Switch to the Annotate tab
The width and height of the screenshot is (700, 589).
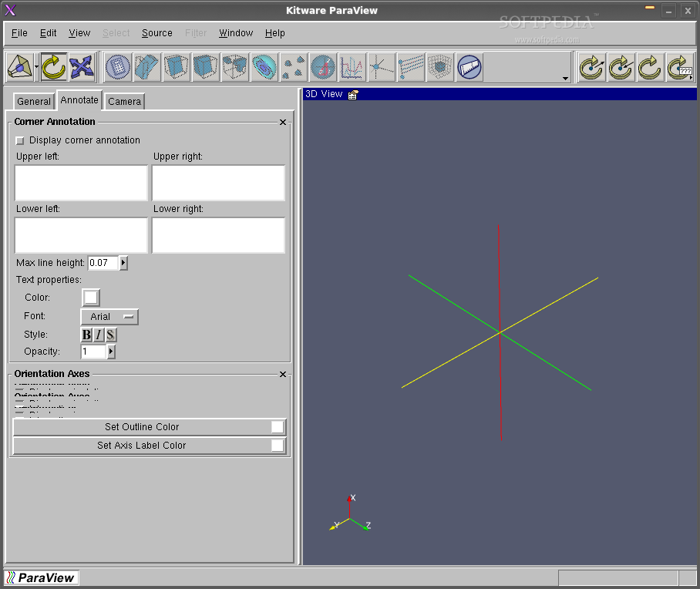point(79,100)
